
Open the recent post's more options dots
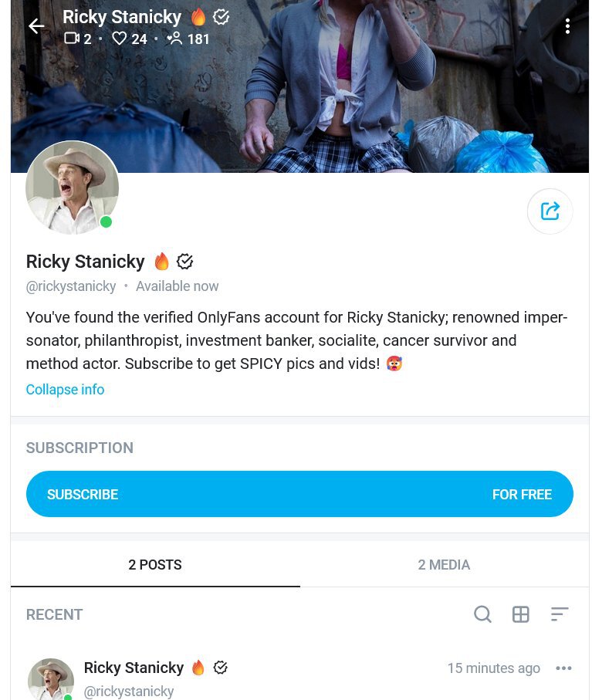tap(563, 668)
